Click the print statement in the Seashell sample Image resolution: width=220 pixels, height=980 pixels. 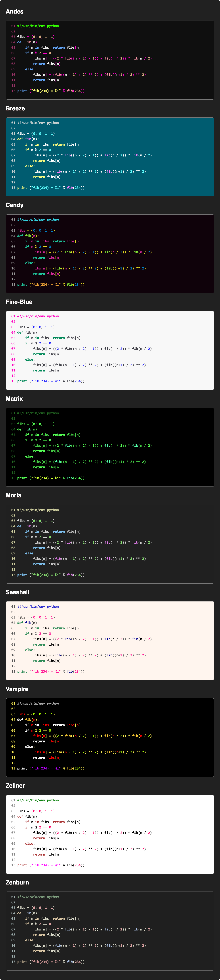click(x=51, y=671)
